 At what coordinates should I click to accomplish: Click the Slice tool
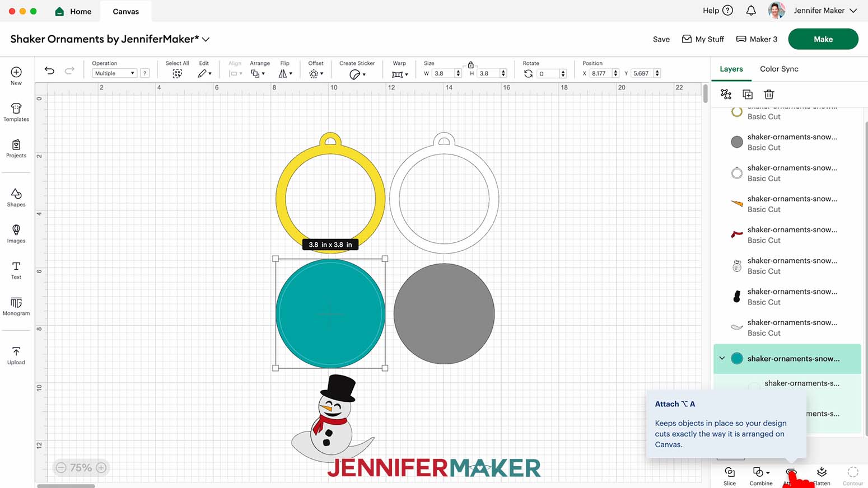[x=729, y=476]
